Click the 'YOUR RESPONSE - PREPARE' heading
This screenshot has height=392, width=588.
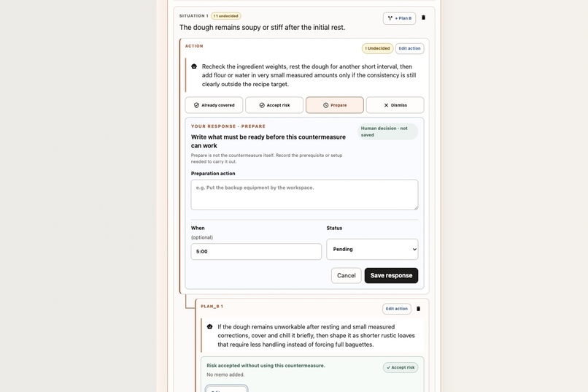pos(228,126)
